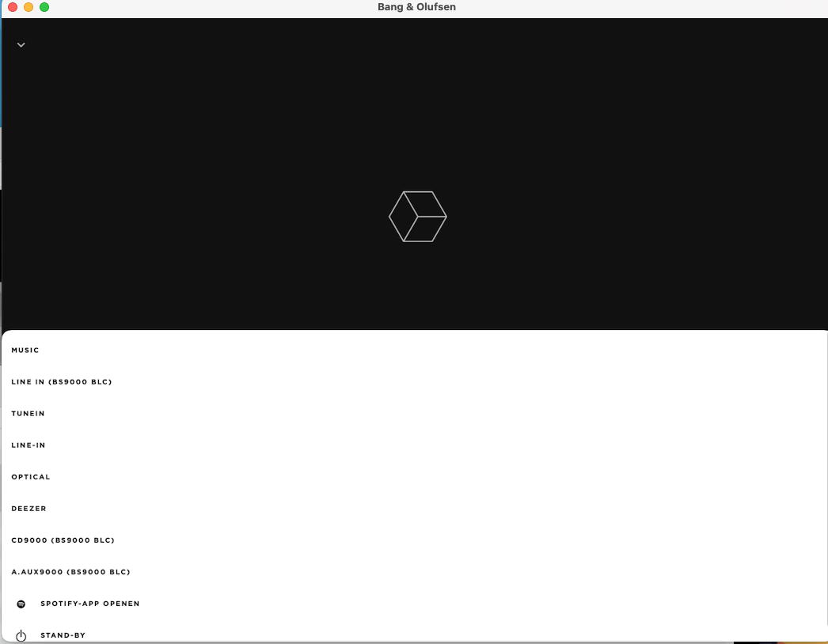The height and width of the screenshot is (644, 828).
Task: Click the dark area above the cube
Action: click(418, 111)
